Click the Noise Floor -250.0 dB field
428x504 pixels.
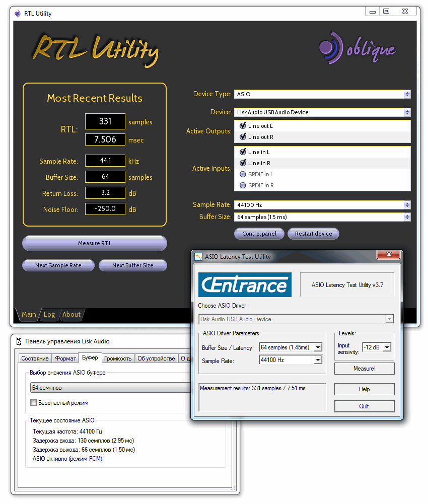[105, 208]
